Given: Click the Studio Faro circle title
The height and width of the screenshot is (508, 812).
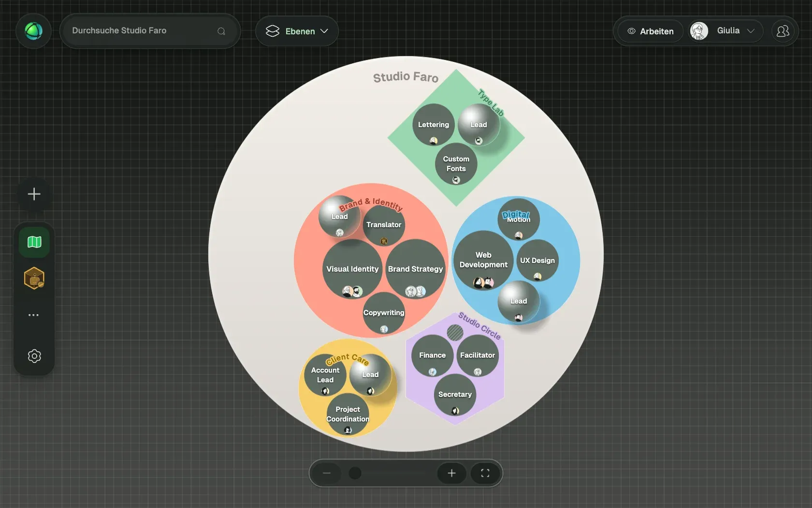Looking at the screenshot, I should point(406,77).
